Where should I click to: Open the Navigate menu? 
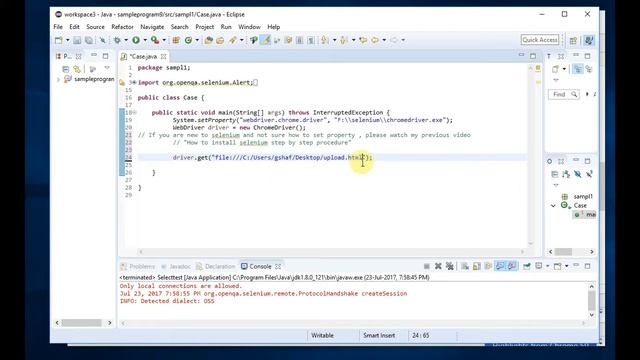(152, 27)
